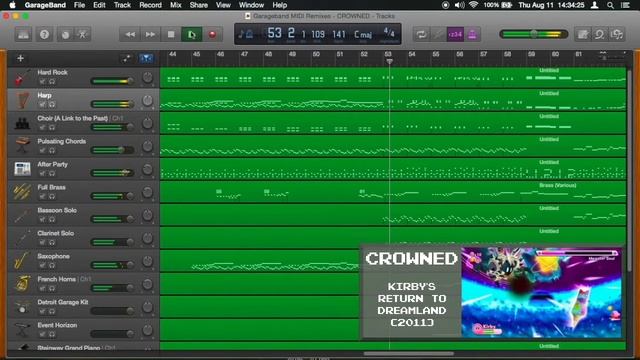The width and height of the screenshot is (640, 360).
Task: Select the Pulsating Chords keyboard icon
Action: click(x=22, y=146)
